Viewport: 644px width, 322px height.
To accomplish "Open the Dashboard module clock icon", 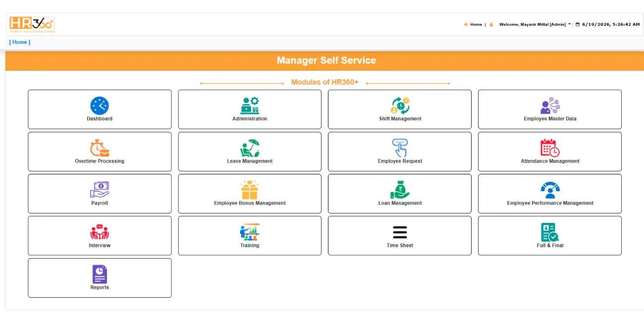I will point(100,106).
